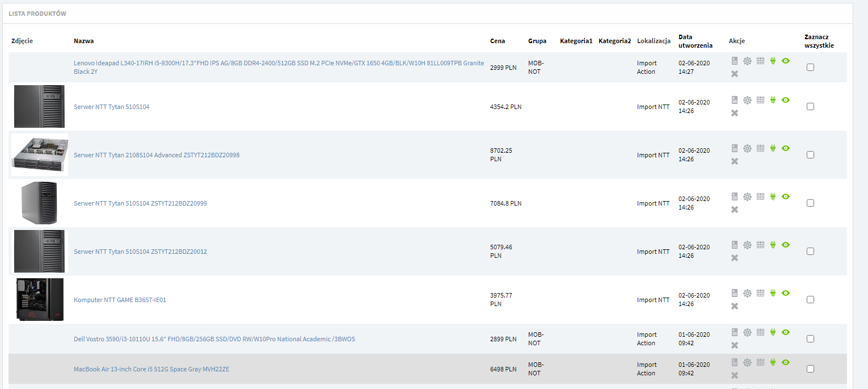Open Lenovo Ideapad L340-17IRH product link
This screenshot has height=389, width=868.
tap(279, 68)
